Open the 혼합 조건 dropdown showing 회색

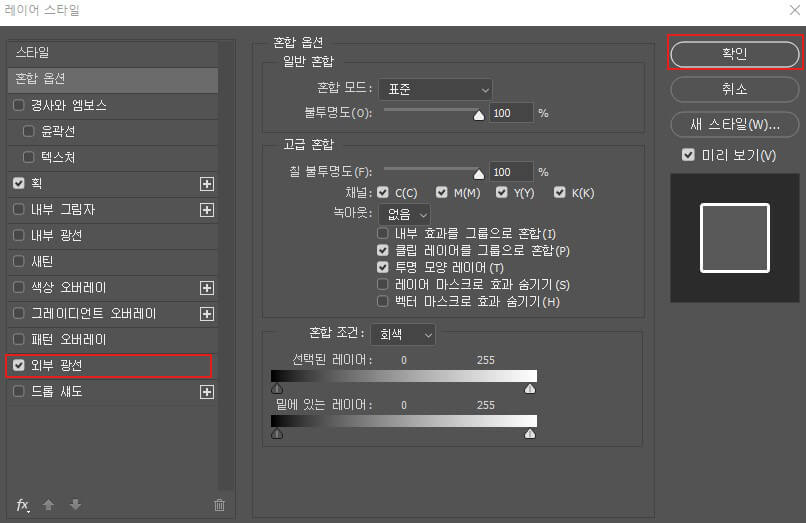click(403, 335)
